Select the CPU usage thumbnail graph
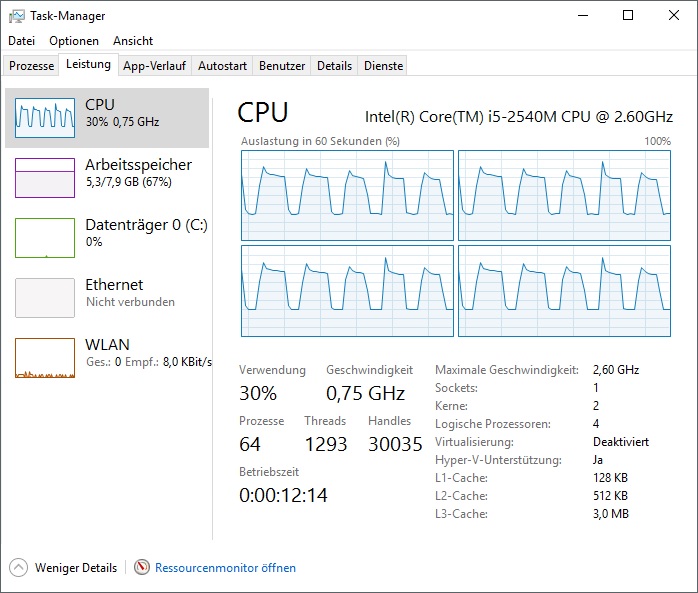Screen dimensions: 698x593 tap(45, 118)
